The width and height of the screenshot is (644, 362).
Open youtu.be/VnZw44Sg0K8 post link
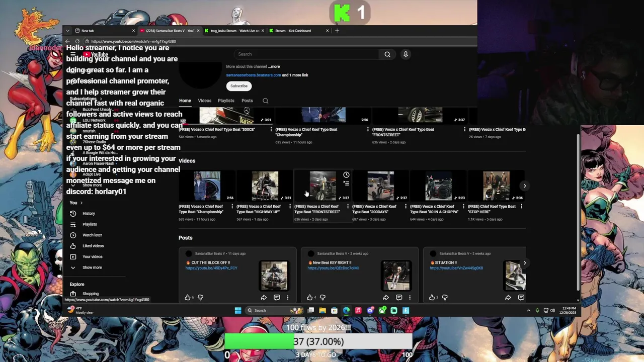(x=456, y=268)
